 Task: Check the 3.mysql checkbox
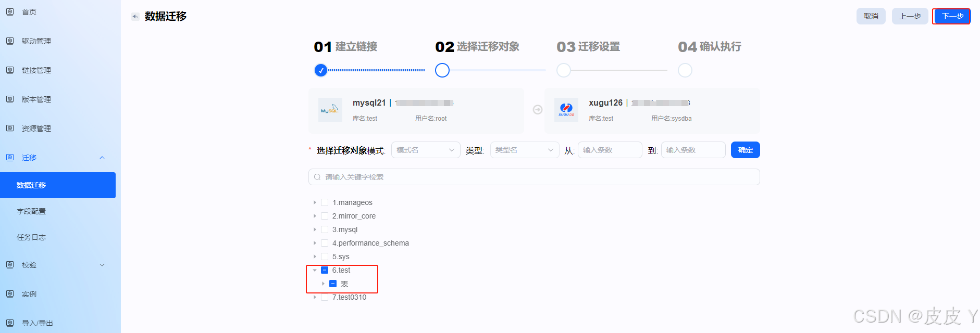tap(325, 229)
